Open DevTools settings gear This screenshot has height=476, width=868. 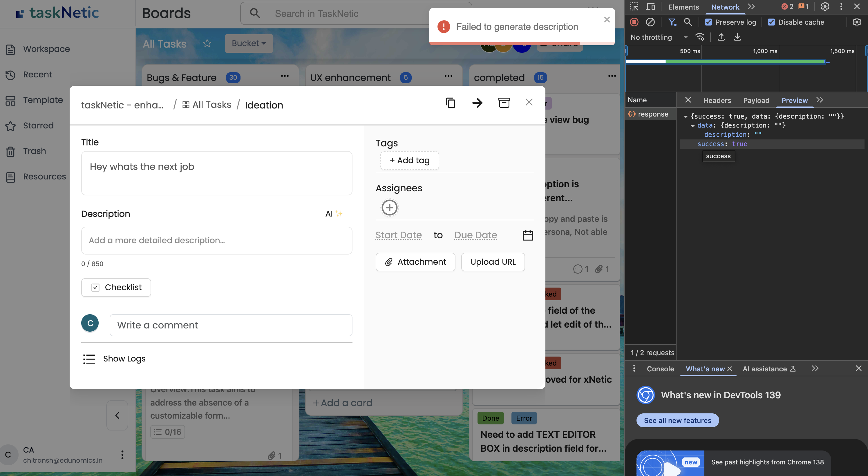click(824, 7)
